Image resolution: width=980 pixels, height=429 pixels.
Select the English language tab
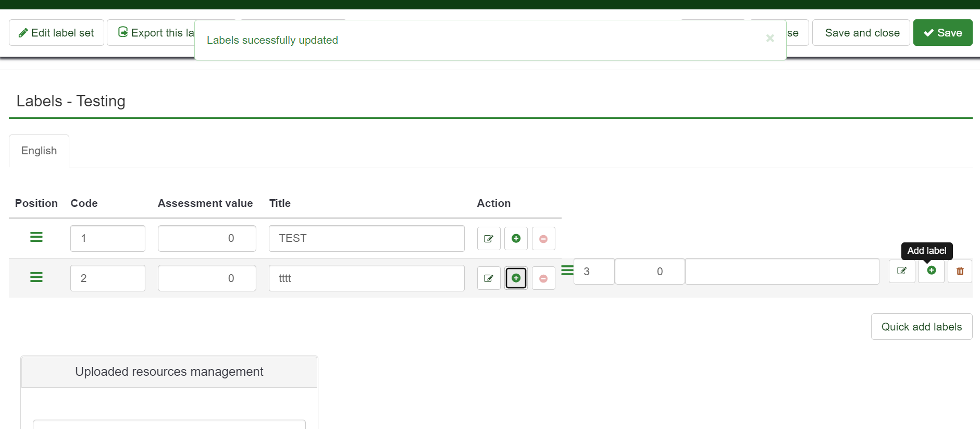[39, 151]
